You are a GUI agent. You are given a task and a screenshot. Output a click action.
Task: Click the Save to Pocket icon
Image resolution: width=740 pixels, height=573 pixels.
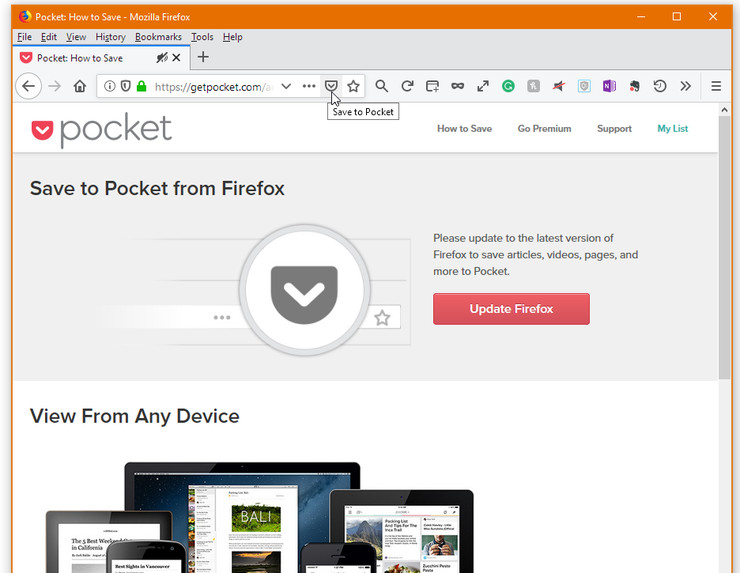[x=331, y=86]
